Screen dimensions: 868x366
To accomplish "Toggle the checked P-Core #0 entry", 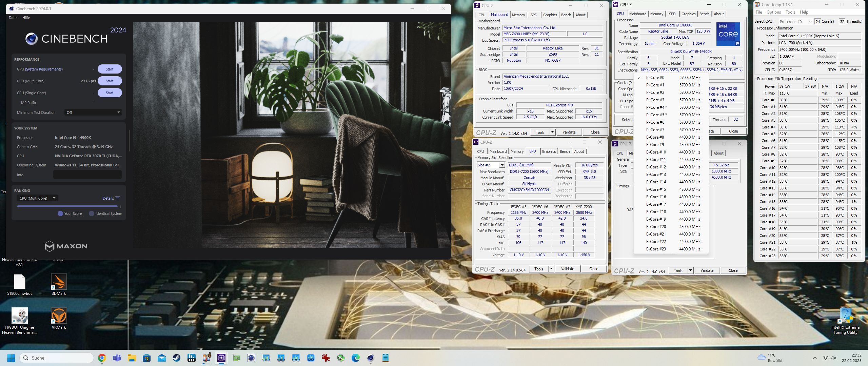I will [x=671, y=78].
